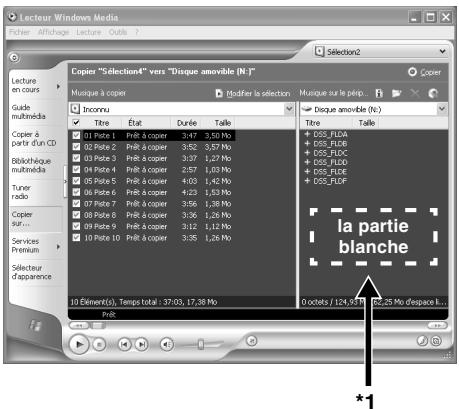Image resolution: width=459 pixels, height=409 pixels.
Task: Expand the DSS_FLDE folder
Action: click(x=307, y=171)
